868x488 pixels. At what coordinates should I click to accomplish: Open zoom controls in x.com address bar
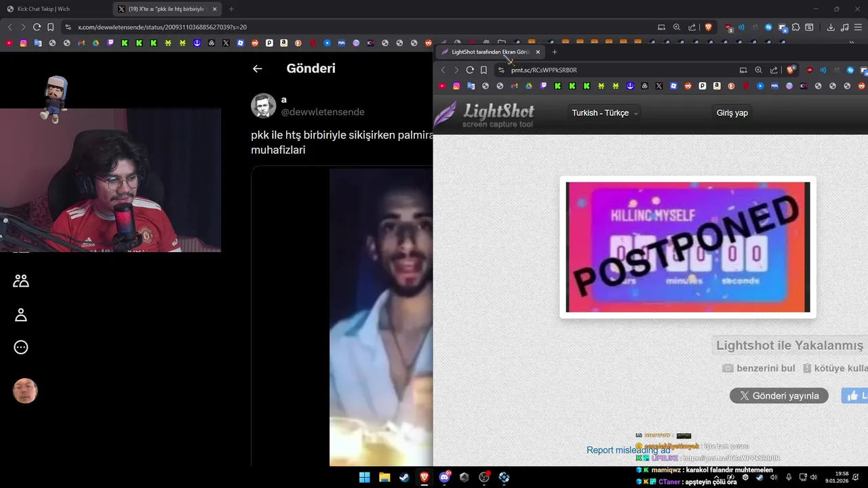point(676,27)
